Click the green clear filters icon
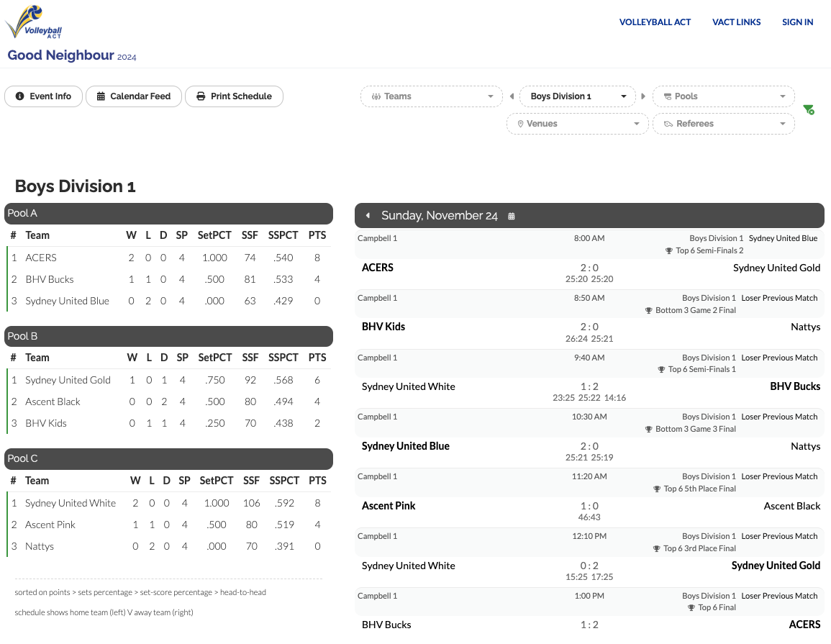The height and width of the screenshot is (644, 831). point(809,109)
